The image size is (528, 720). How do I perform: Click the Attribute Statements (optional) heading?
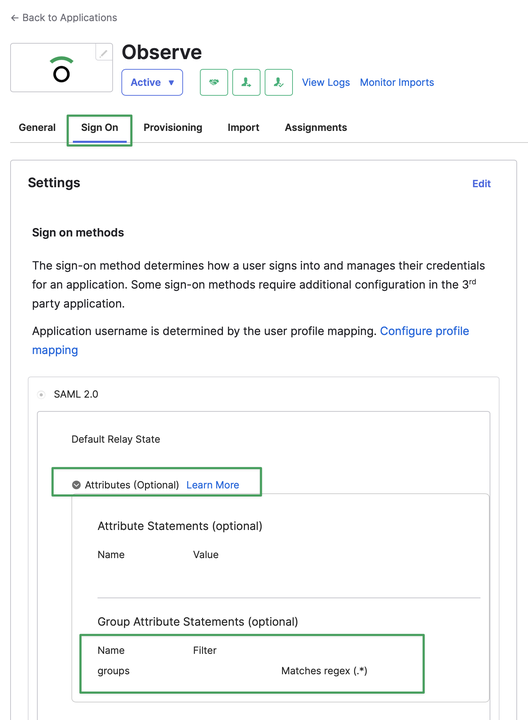pos(180,526)
